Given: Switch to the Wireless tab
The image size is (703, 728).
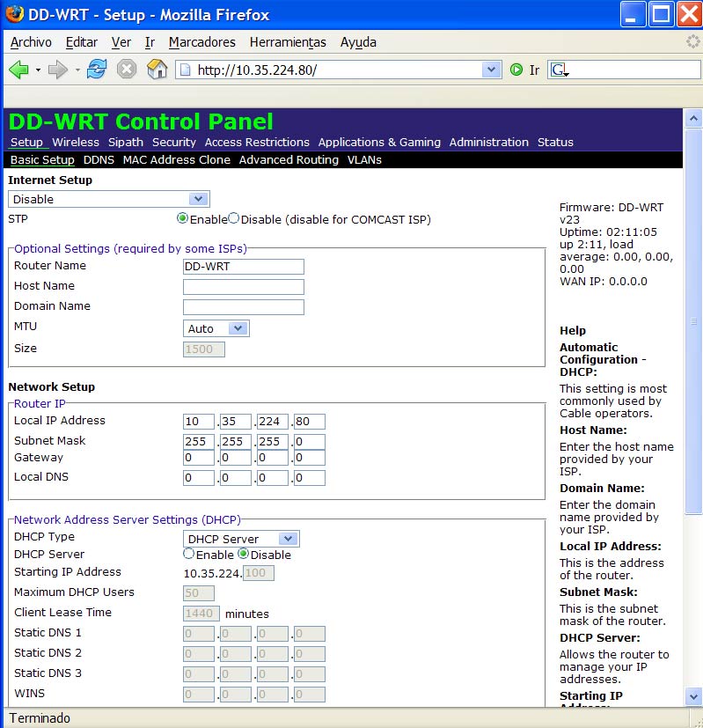Looking at the screenshot, I should 76,143.
